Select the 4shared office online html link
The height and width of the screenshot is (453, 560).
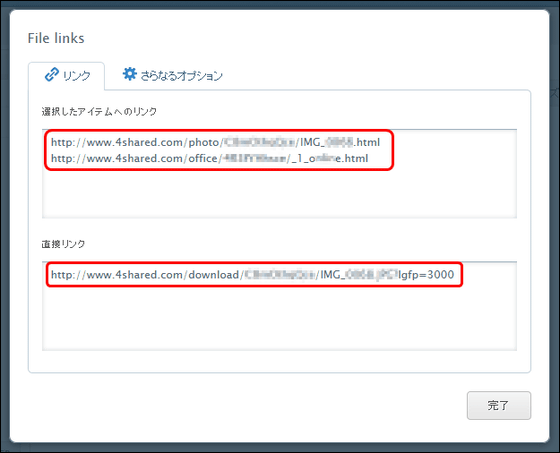pos(209,158)
